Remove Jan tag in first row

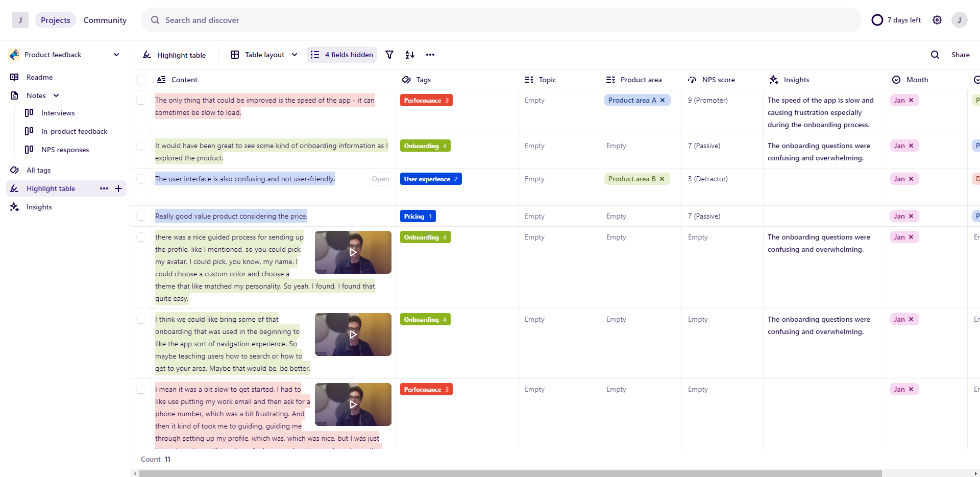click(911, 100)
